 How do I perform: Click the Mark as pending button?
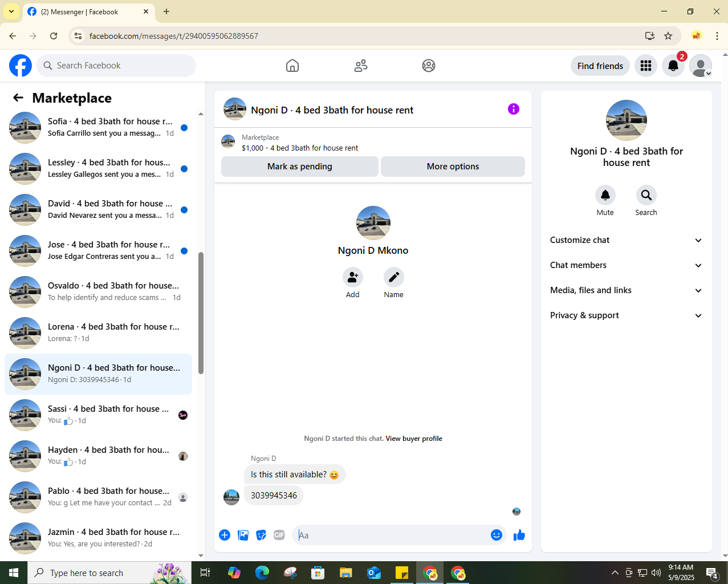click(x=300, y=167)
